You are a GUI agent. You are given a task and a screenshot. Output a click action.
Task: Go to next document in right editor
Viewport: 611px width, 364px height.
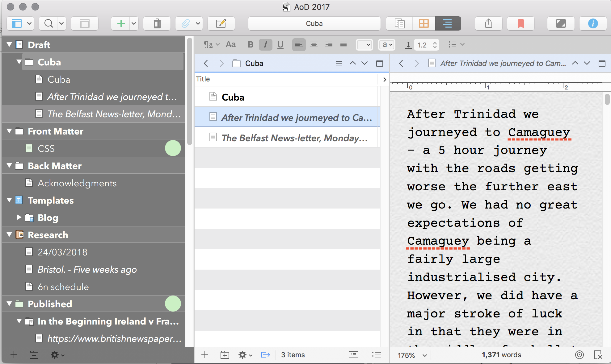click(x=587, y=63)
